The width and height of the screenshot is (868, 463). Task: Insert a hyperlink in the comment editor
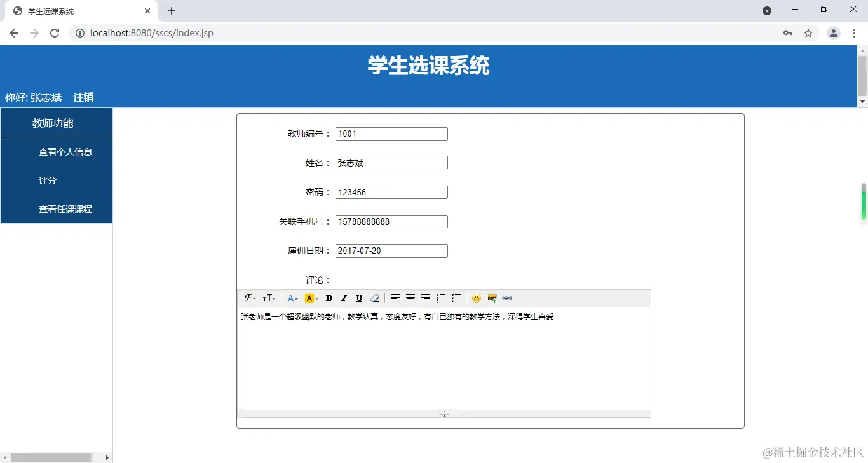tap(506, 298)
